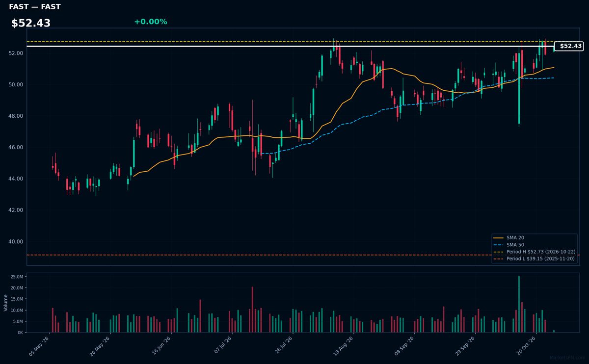This screenshot has height=364, width=589.
Task: Click the 08 Sep '26 date label
Action: [x=404, y=346]
